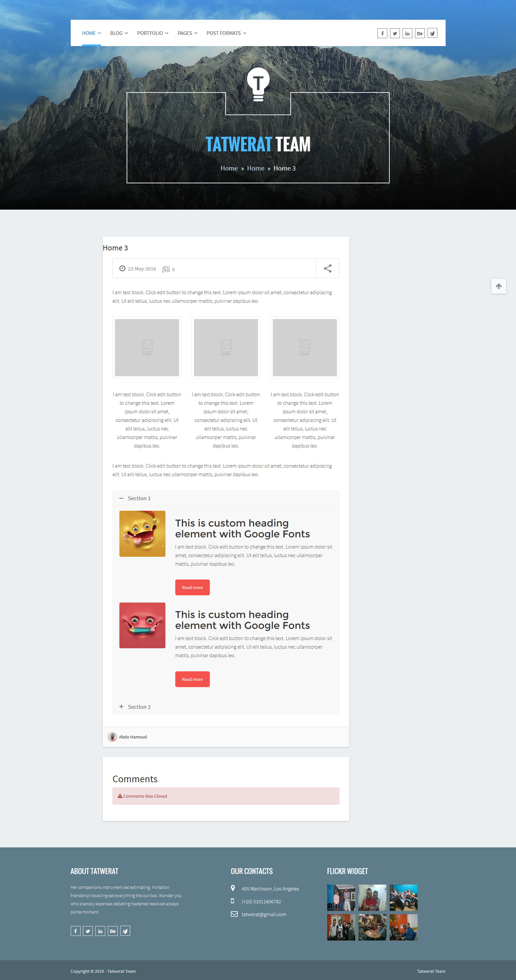Click the lightbulb T logo in header
The height and width of the screenshot is (980, 516).
258,85
